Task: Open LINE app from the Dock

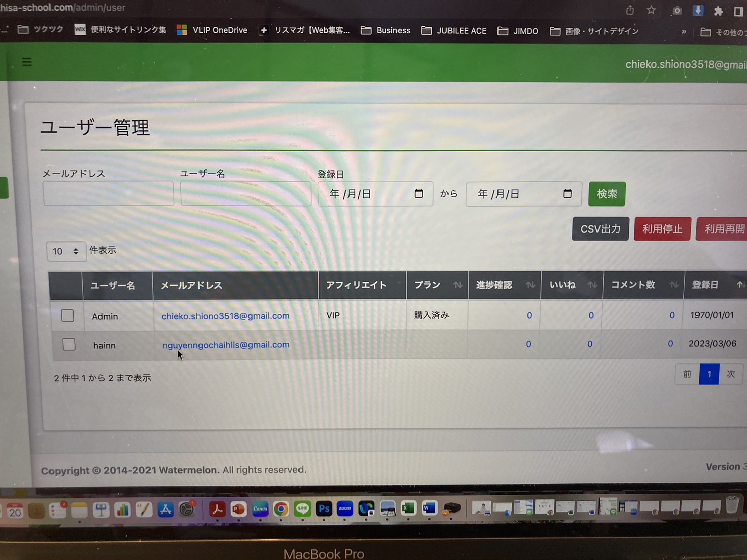Action: 303,508
